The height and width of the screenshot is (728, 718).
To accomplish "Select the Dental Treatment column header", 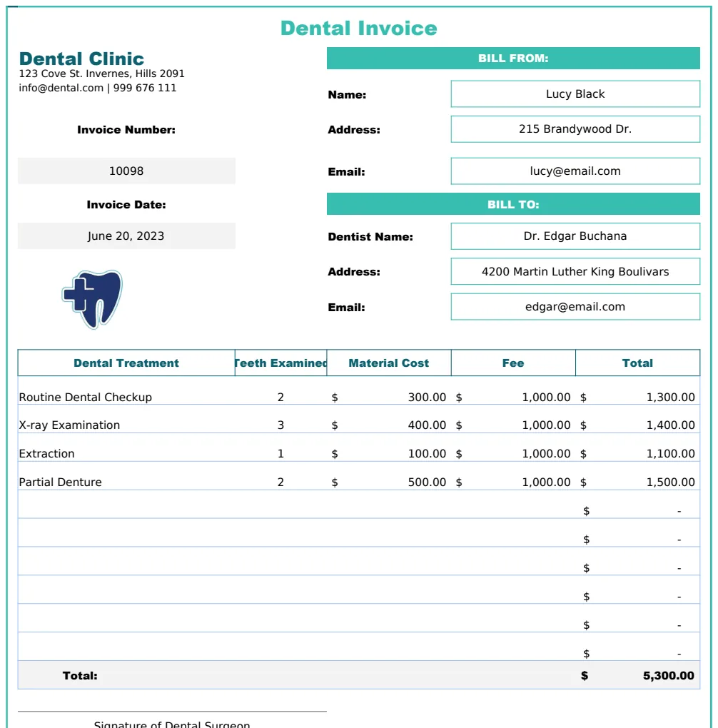I will (x=126, y=363).
